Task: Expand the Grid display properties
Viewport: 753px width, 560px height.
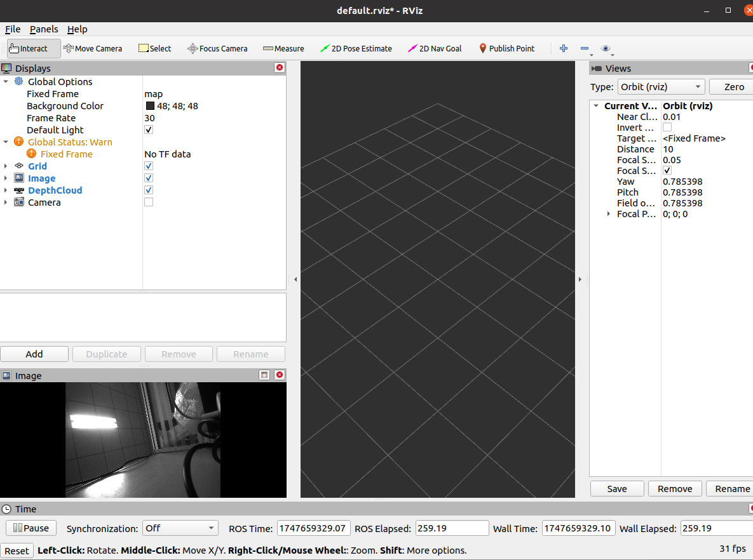Action: pos(6,166)
